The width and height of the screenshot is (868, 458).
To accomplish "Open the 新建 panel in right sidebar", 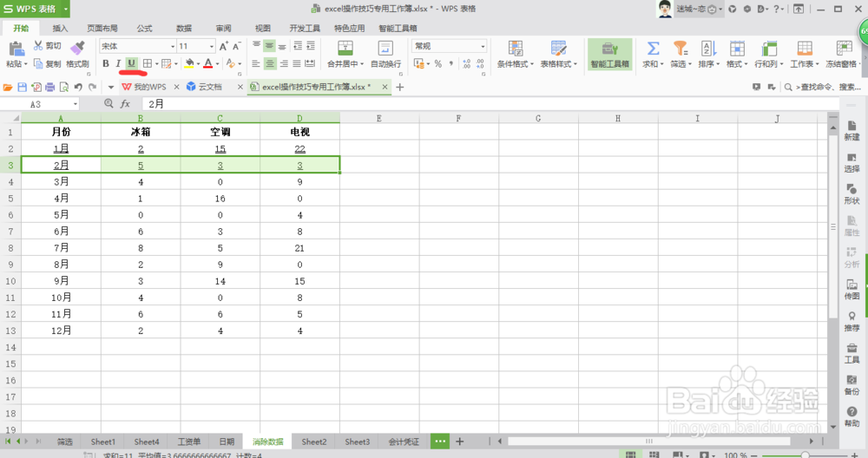I will (852, 131).
